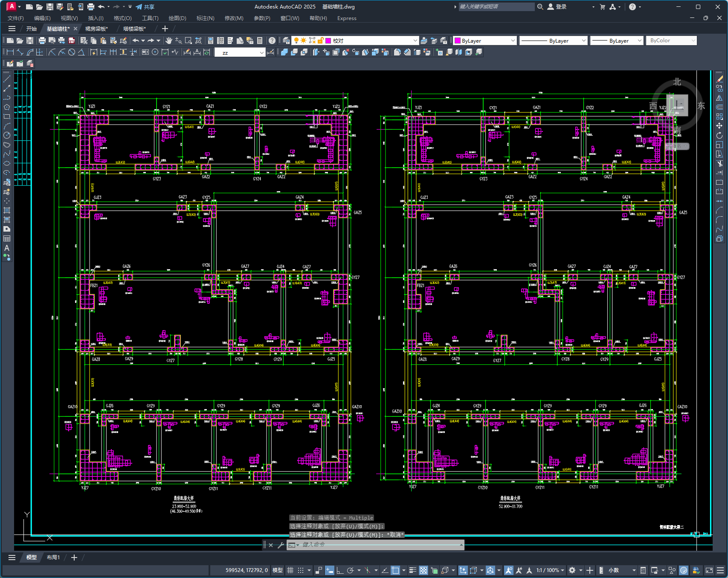Open the zz dimension style dropdown
This screenshot has width=728, height=578.
tap(261, 52)
